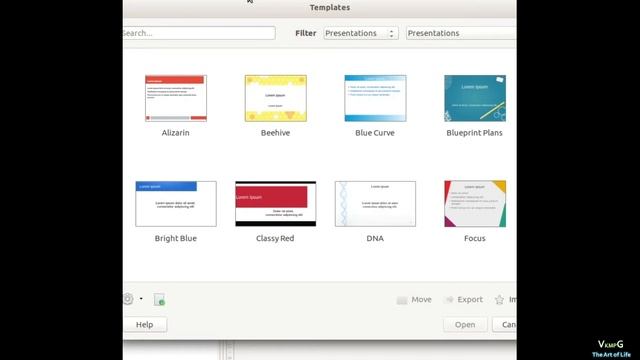
Task: Select the Bright Blue template thumbnail
Action: click(x=176, y=204)
